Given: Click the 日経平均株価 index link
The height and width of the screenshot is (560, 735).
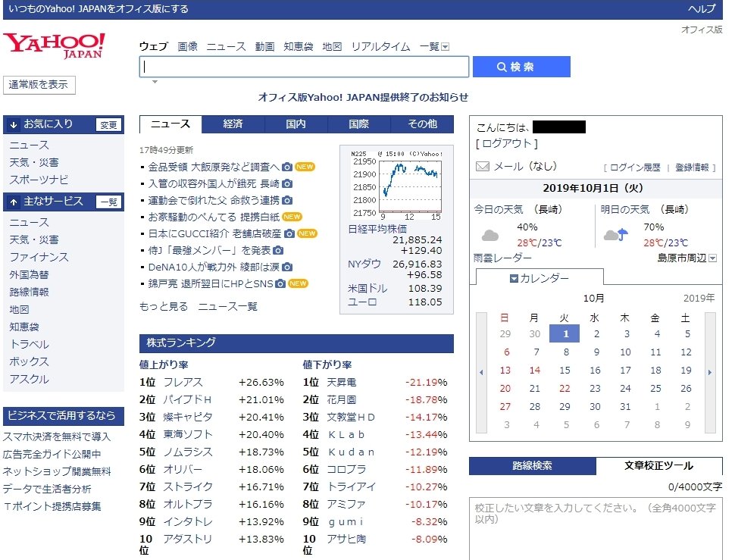Looking at the screenshot, I should point(377,229).
